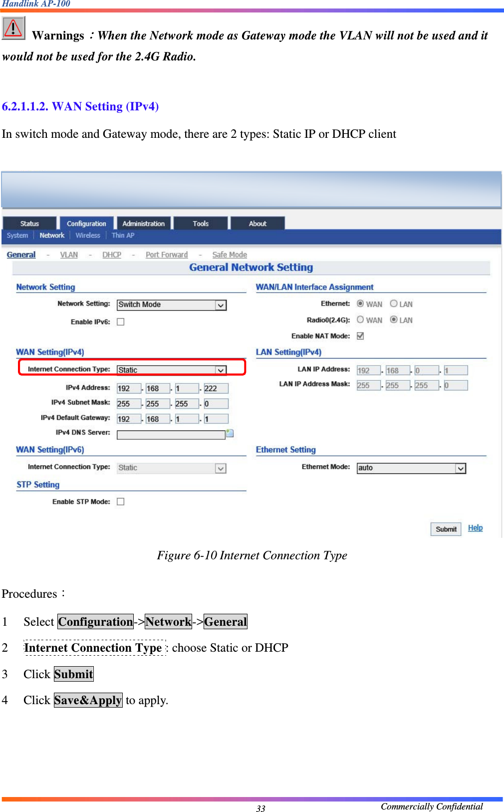Viewport: 504px width, 812px height.
Task: Open the Network Setting Switch Mode dropdown
Action: tap(172, 305)
